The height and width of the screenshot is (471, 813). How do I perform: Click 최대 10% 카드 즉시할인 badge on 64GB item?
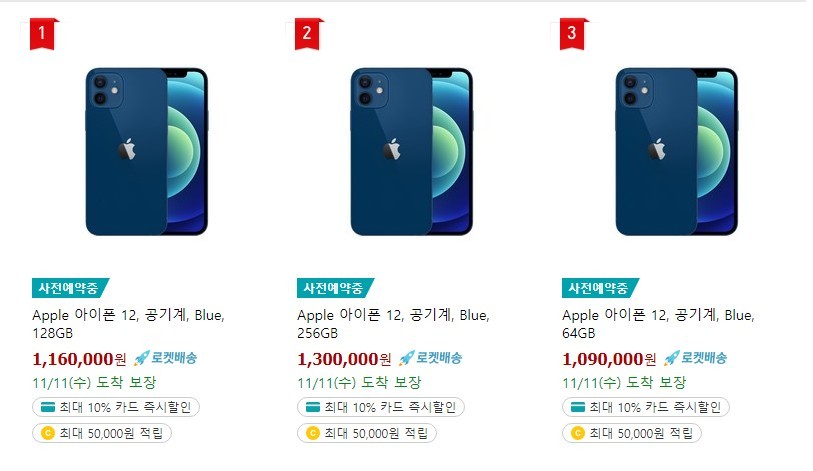pyautogui.click(x=646, y=407)
